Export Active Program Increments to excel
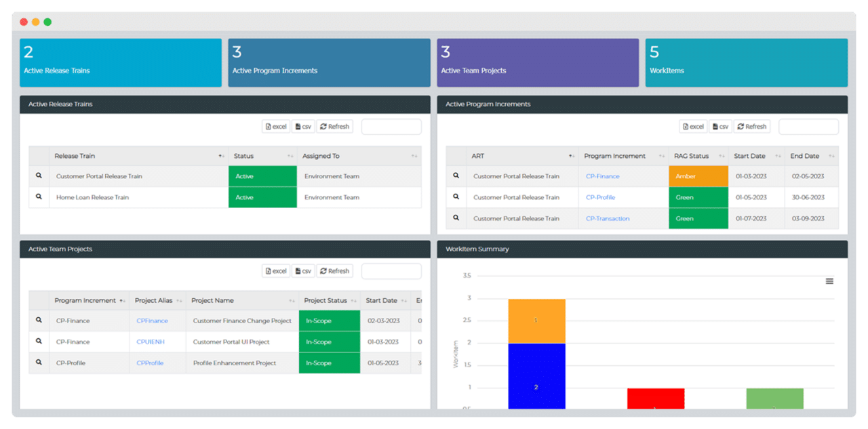Image resolution: width=868 pixels, height=429 pixels. (x=692, y=126)
